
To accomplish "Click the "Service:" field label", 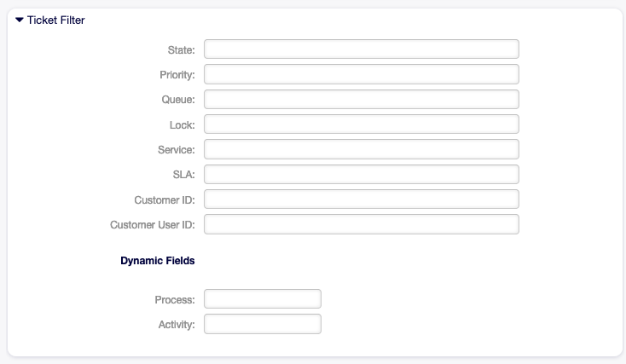I will [176, 150].
